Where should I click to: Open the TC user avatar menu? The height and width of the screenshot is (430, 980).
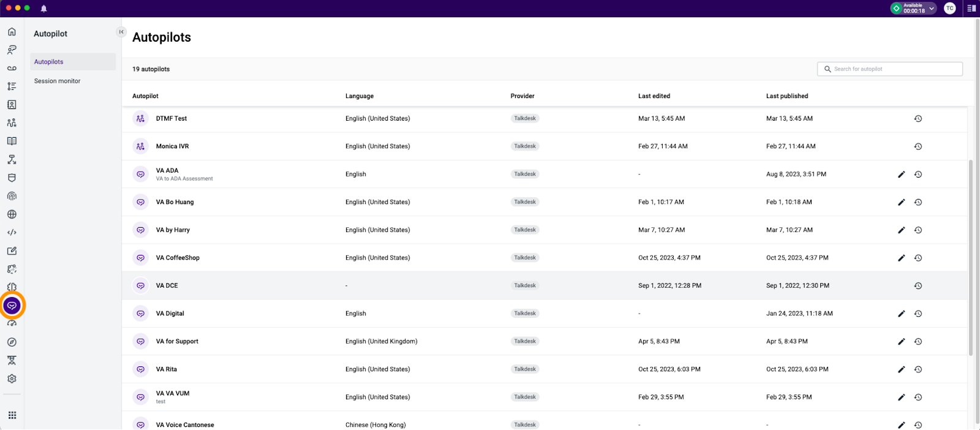950,9
